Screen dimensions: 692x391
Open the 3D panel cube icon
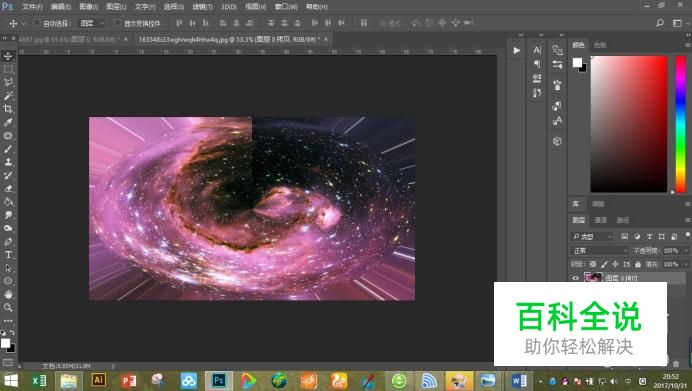(557, 141)
